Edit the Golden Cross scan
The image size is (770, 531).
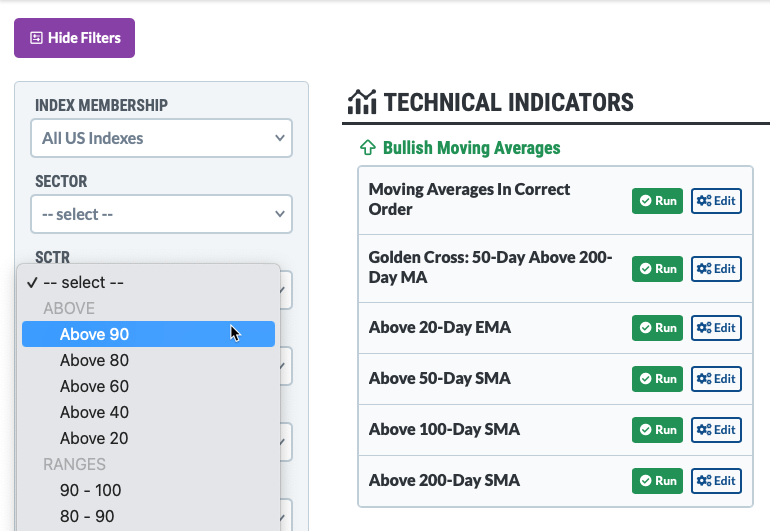point(716,269)
